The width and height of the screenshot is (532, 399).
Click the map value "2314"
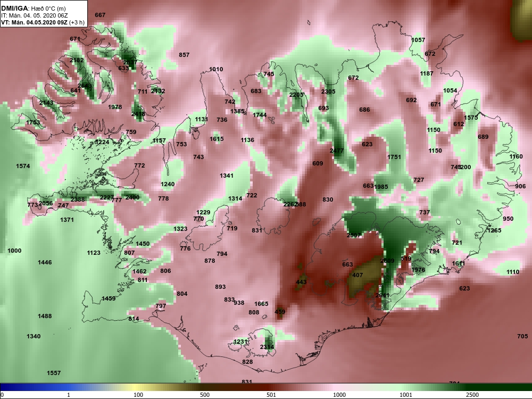pos(267,346)
